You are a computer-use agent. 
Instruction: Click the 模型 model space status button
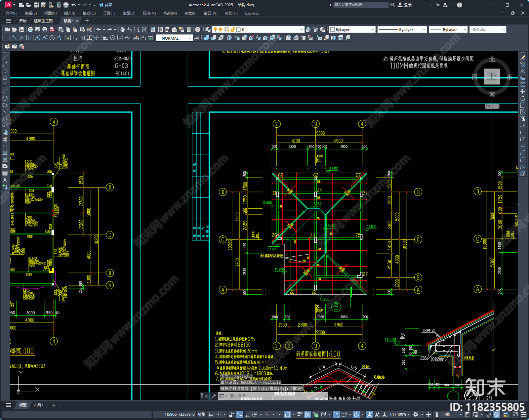(x=202, y=414)
